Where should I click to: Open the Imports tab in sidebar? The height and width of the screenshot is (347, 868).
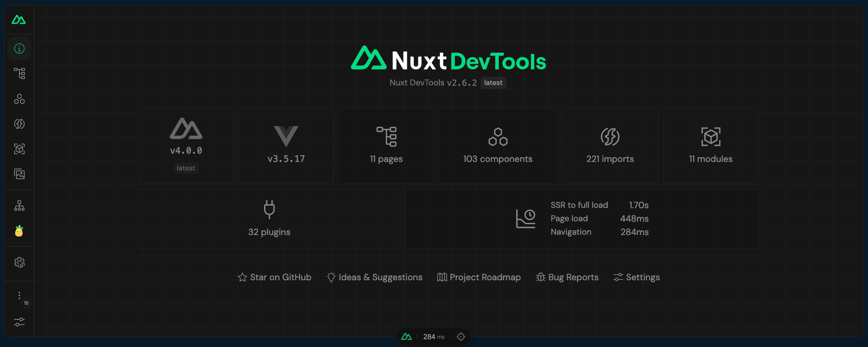pos(19,124)
